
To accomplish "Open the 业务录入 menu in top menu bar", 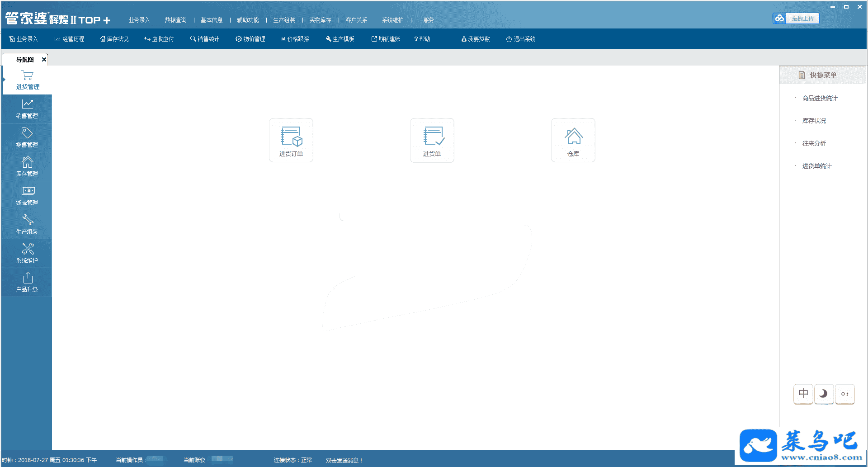I will 139,20.
